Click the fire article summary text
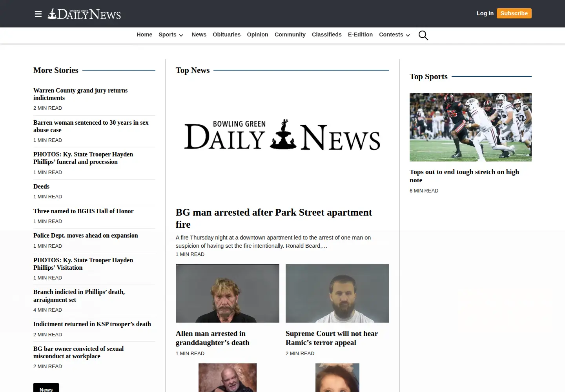 coord(273,241)
